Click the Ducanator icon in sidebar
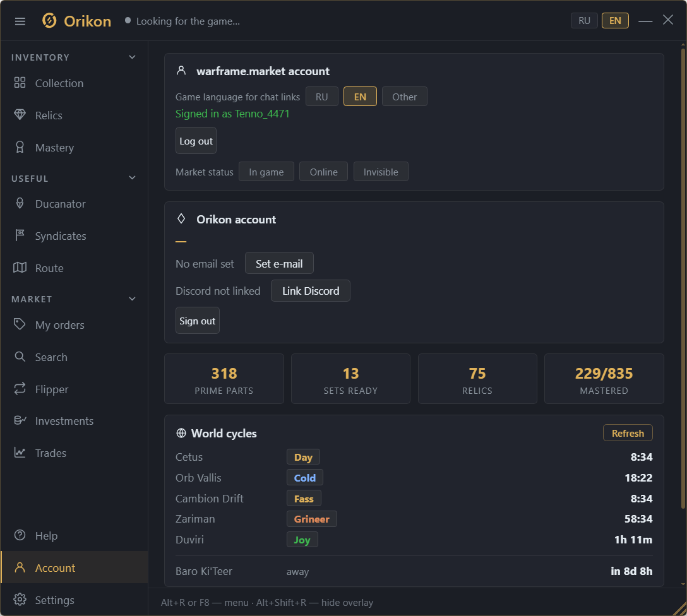 point(20,203)
